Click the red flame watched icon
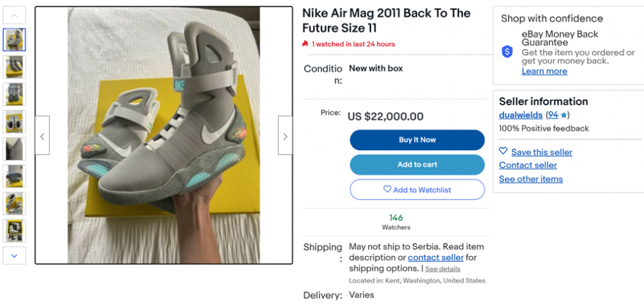 click(x=305, y=44)
